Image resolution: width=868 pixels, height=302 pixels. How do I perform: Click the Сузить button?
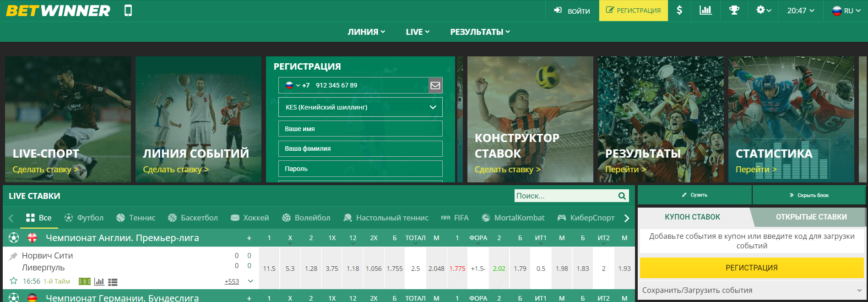(x=694, y=195)
